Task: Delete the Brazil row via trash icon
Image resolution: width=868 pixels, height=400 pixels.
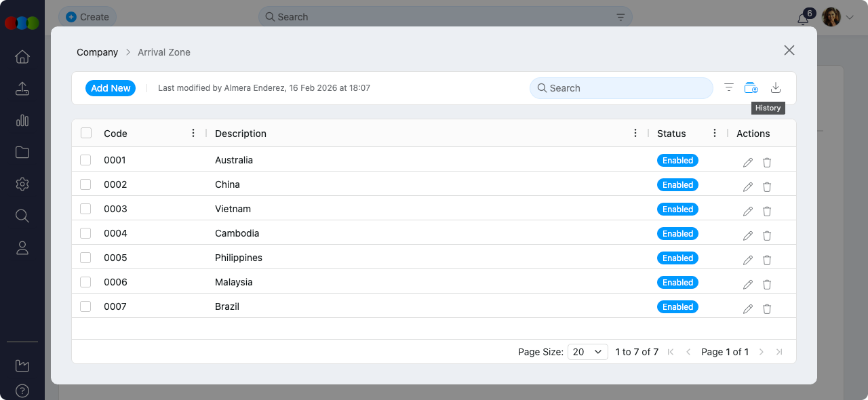Action: [767, 309]
